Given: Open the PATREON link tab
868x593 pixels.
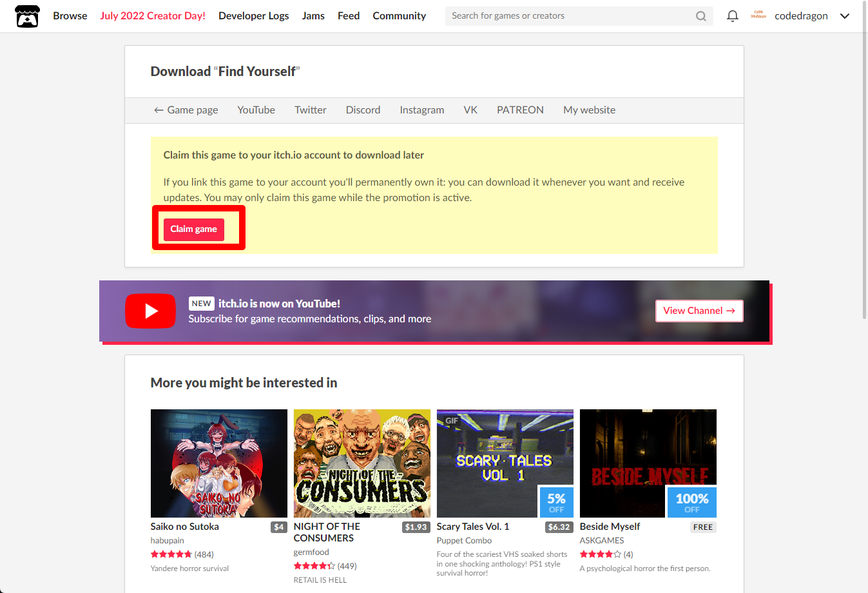Looking at the screenshot, I should [520, 110].
